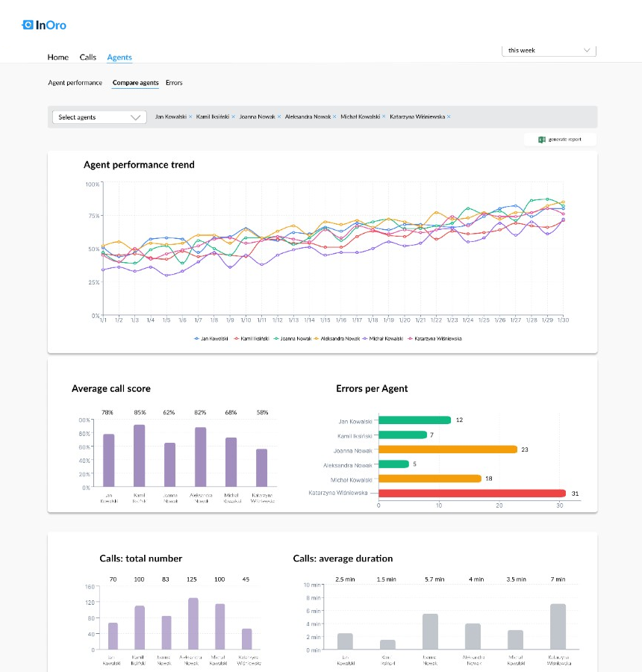
Task: Remove Katarzyna Wiśniewska using her x icon
Action: [448, 117]
